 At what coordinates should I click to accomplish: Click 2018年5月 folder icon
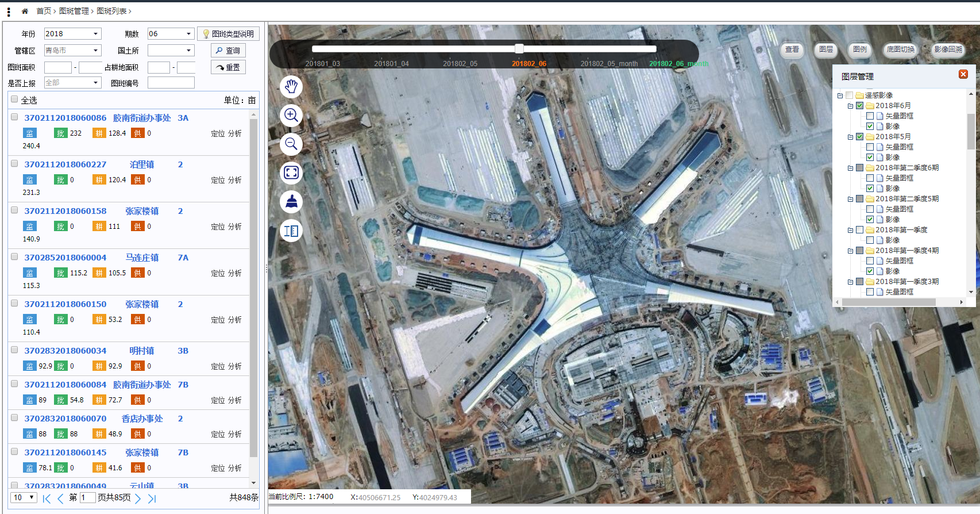[x=870, y=137]
